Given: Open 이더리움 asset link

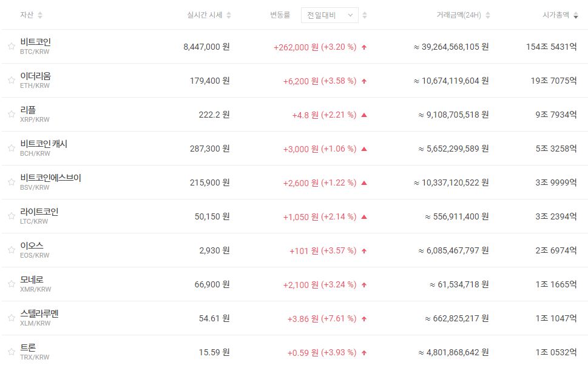Looking at the screenshot, I should [35, 76].
